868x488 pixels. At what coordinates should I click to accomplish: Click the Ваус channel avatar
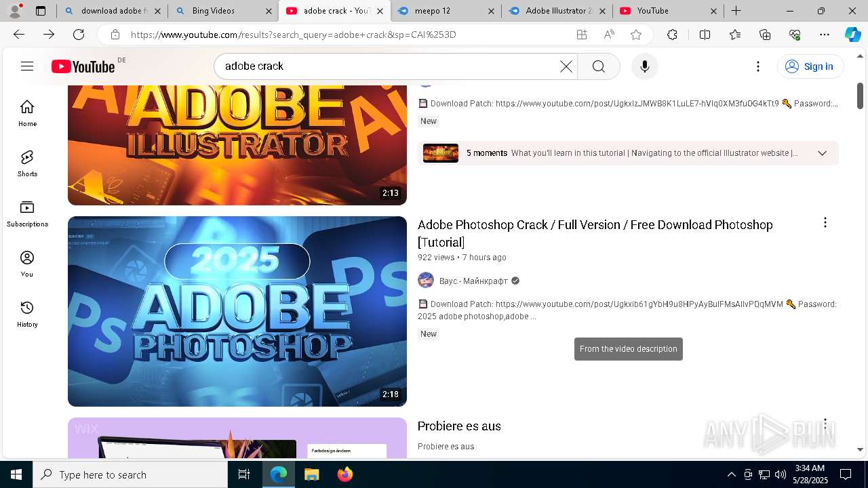[x=426, y=281]
